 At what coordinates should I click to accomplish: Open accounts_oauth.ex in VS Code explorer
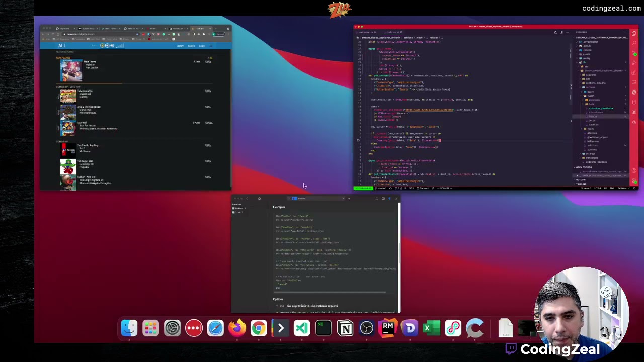tap(596, 162)
